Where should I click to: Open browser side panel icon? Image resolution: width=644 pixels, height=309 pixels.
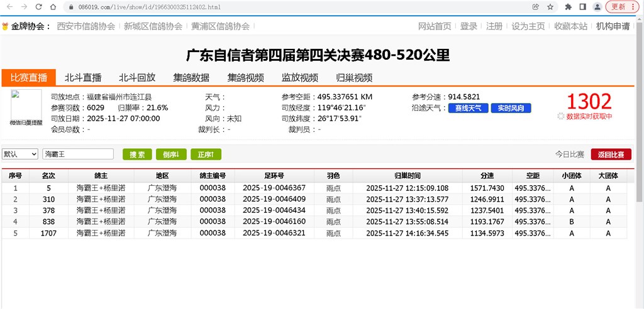(582, 6)
